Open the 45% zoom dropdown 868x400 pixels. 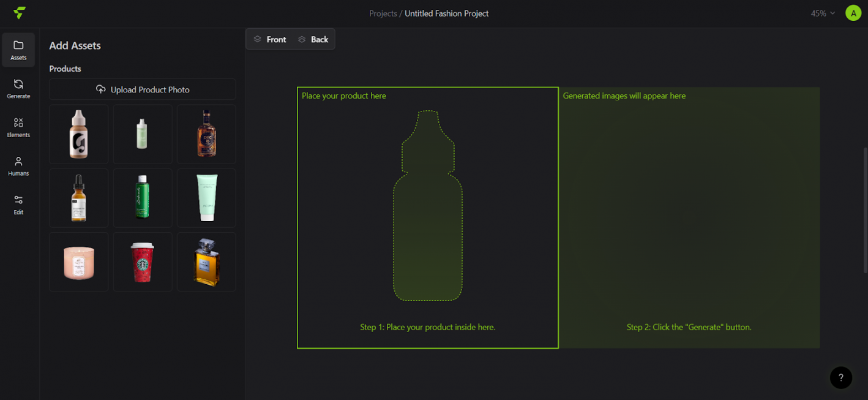click(823, 13)
